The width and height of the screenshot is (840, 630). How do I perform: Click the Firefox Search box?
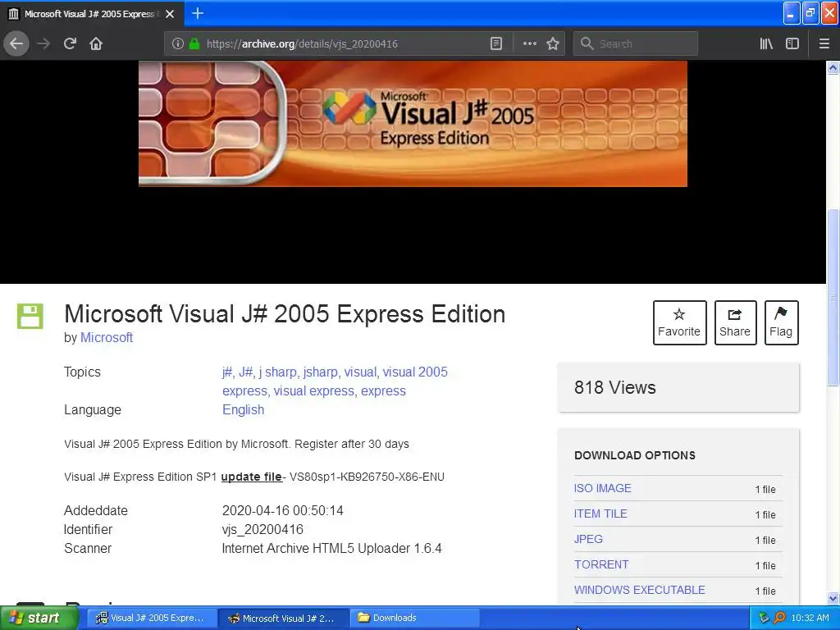click(x=636, y=44)
